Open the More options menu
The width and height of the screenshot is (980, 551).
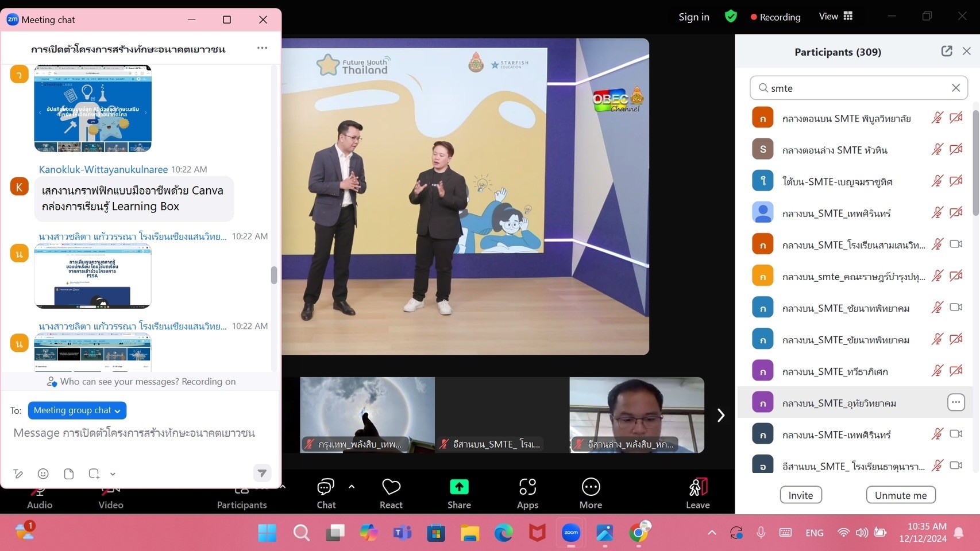(591, 488)
